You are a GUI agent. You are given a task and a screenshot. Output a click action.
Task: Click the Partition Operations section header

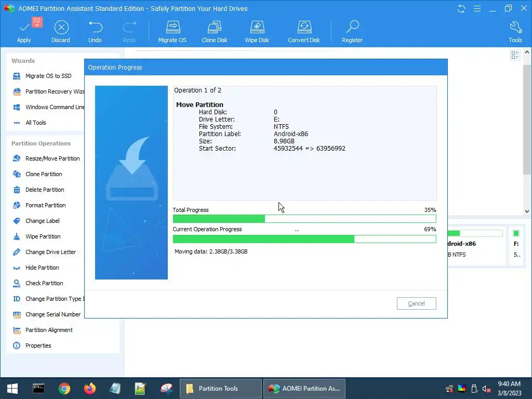pyautogui.click(x=41, y=143)
